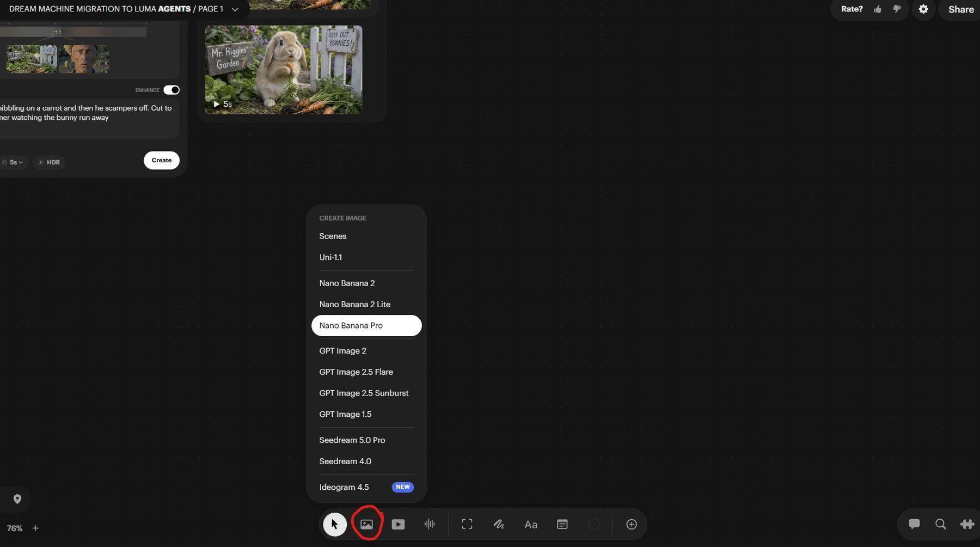Screen dimensions: 980x547
Task: Open the puzzle-piece extensions icon
Action: coord(967,524)
